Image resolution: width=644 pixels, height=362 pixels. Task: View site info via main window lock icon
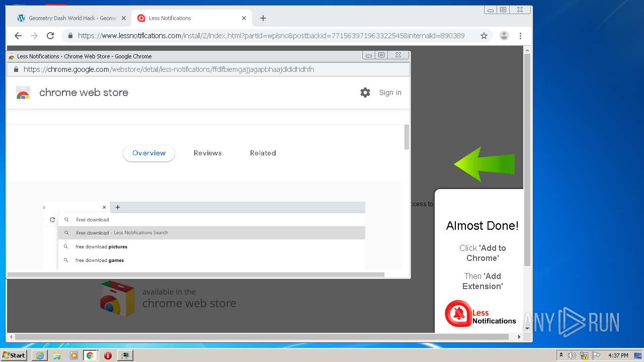pyautogui.click(x=70, y=36)
